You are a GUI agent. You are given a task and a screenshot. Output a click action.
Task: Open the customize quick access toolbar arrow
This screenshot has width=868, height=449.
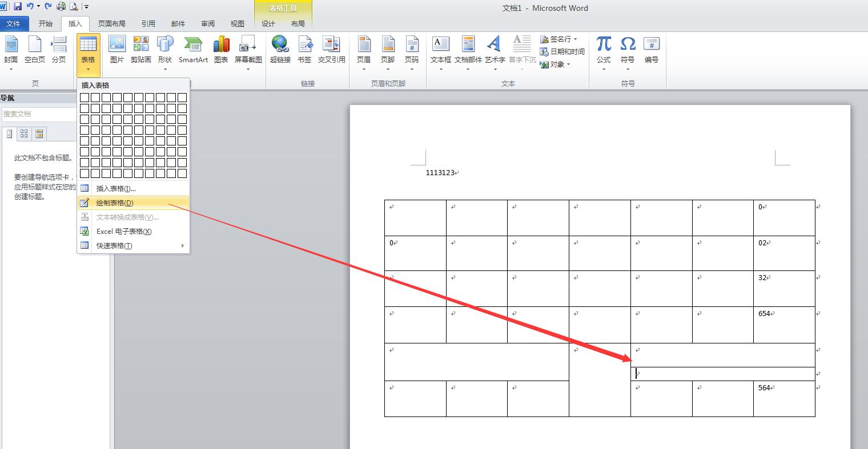pyautogui.click(x=86, y=7)
